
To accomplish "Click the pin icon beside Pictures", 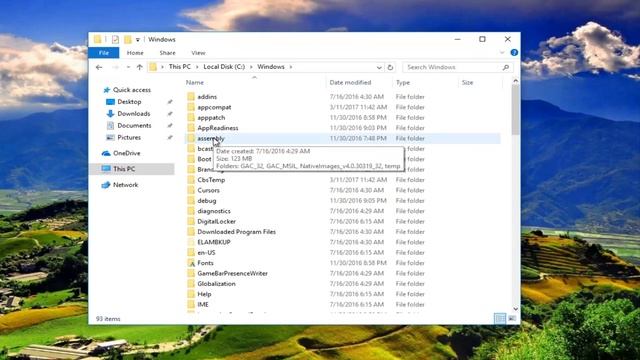I will point(170,137).
